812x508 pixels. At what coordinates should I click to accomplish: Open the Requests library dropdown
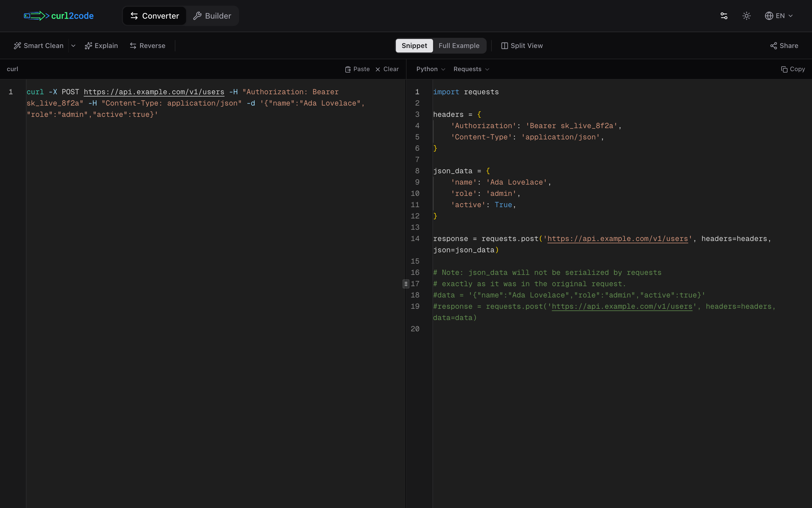pyautogui.click(x=471, y=69)
